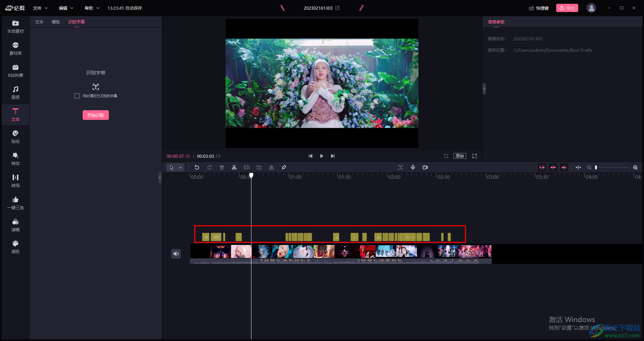Image resolution: width=644 pixels, height=341 pixels.
Task: Select the subtitle clip labeled 破
Action: coord(216,237)
